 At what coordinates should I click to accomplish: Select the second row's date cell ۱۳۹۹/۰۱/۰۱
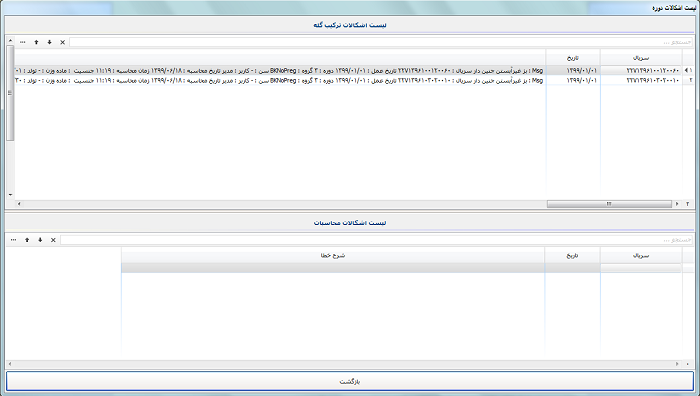pyautogui.click(x=573, y=80)
